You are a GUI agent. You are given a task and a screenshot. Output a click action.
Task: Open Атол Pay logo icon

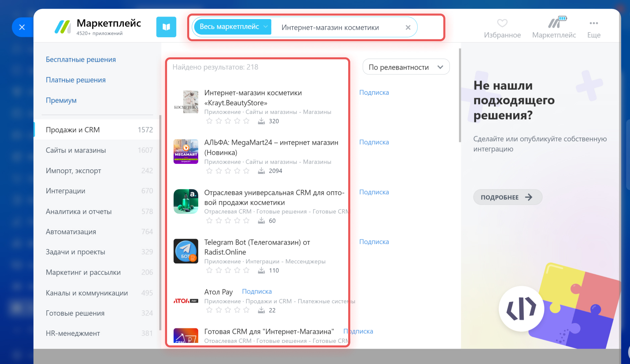point(186,301)
